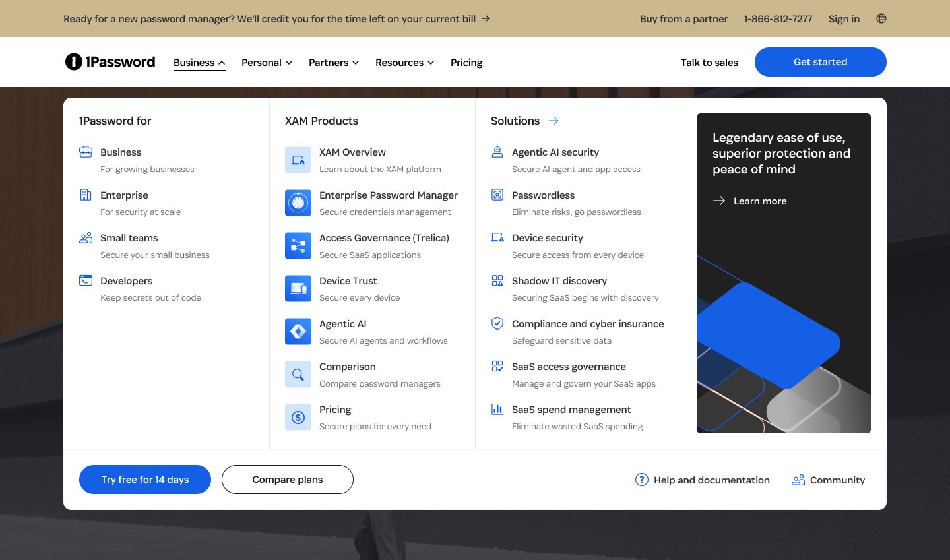Viewport: 950px width, 560px height.
Task: Click the Sign in link
Action: click(x=844, y=18)
